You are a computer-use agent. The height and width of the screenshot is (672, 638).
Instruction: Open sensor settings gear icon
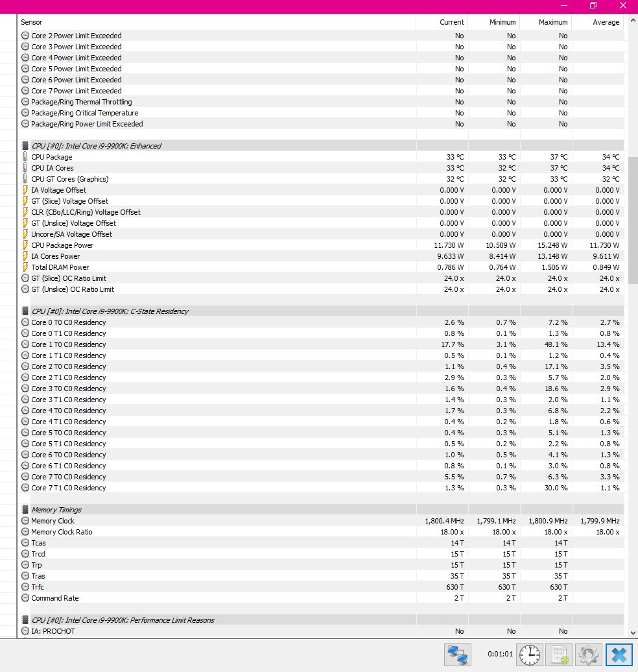click(588, 654)
